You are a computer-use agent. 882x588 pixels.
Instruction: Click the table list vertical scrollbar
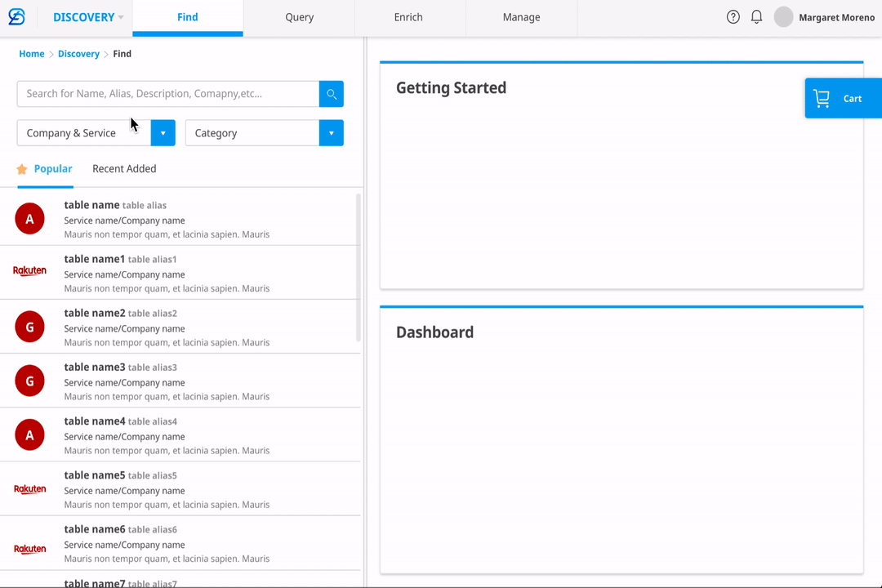pos(359,267)
